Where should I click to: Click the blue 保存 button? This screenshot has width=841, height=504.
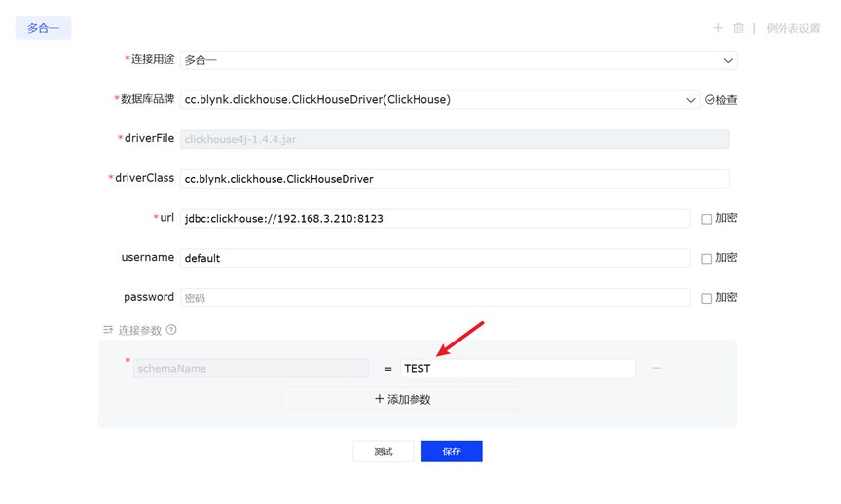(x=452, y=451)
